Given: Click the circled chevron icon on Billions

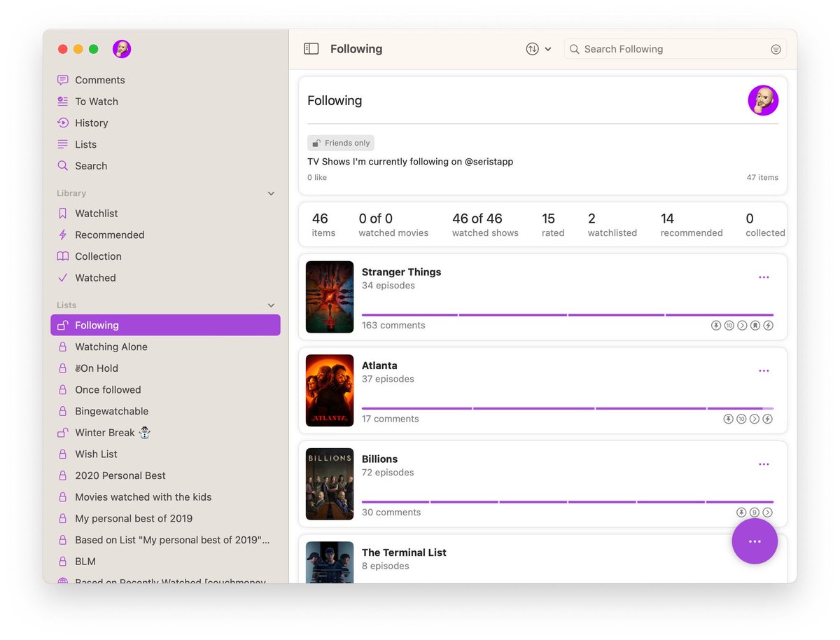Looking at the screenshot, I should (768, 513).
